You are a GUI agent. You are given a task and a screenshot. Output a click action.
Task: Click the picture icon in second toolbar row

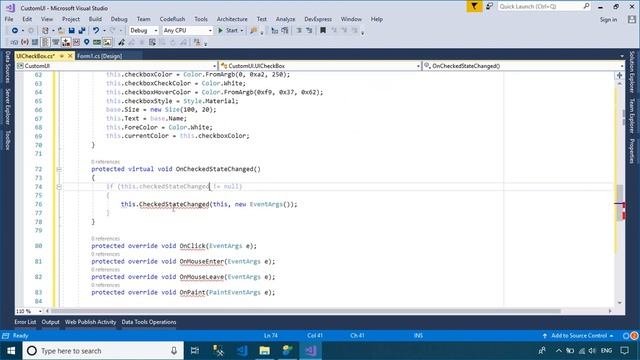click(x=107, y=42)
